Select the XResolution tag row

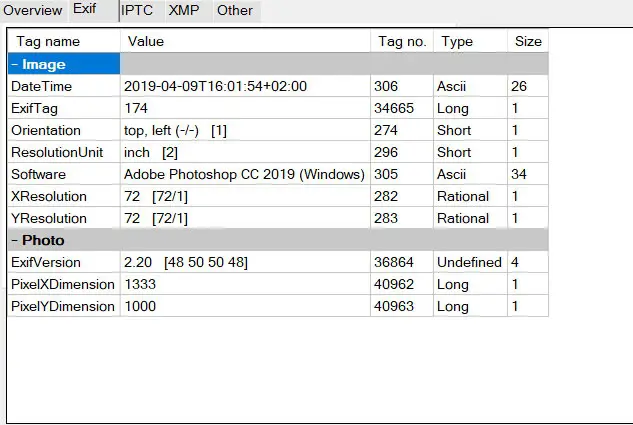point(48,197)
